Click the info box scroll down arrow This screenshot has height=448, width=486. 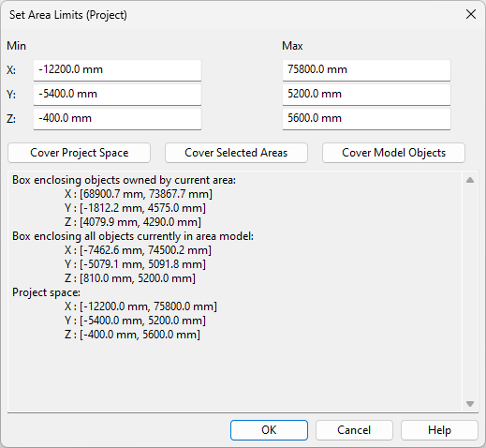coord(470,404)
